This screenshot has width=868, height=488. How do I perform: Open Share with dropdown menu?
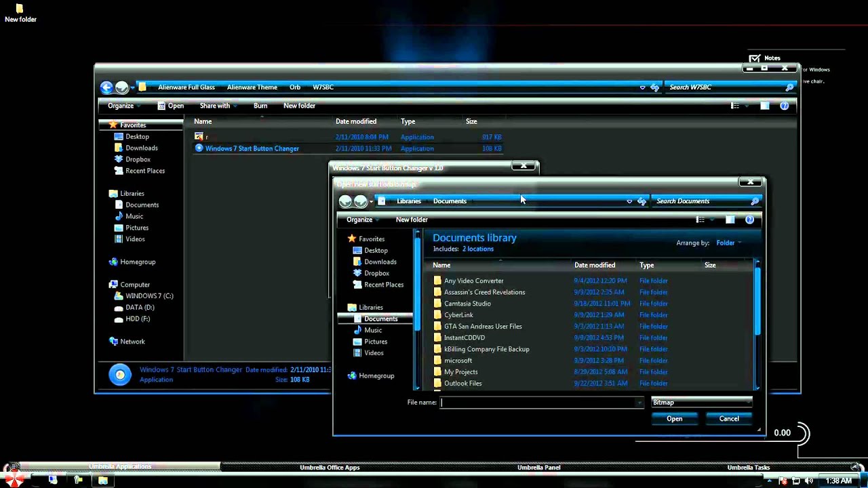click(x=218, y=106)
